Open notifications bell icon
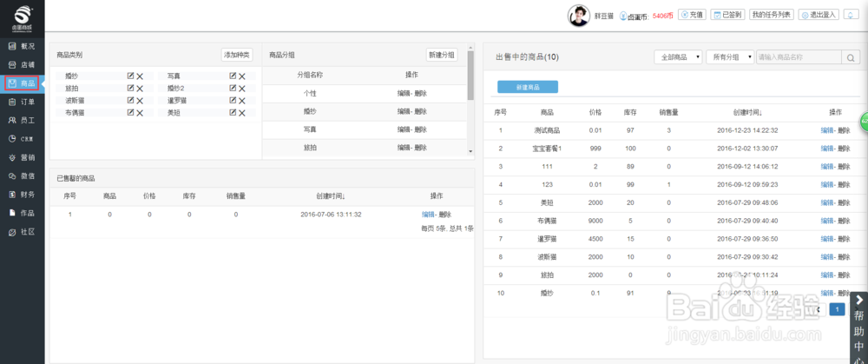The image size is (868, 364). point(851,15)
